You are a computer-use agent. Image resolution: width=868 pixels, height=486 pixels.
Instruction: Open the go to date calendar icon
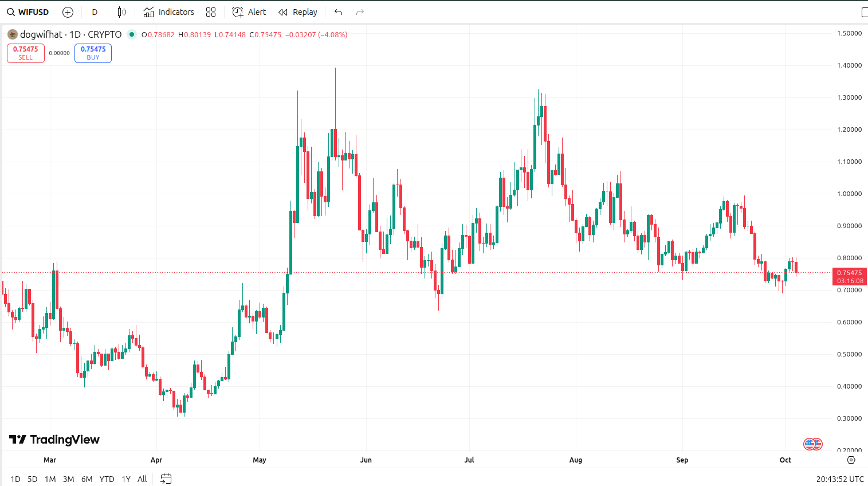(166, 479)
